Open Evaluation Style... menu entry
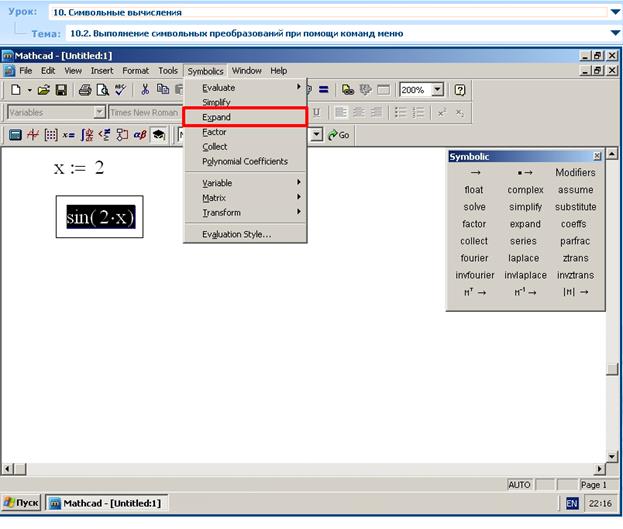The image size is (623, 529). [x=245, y=234]
